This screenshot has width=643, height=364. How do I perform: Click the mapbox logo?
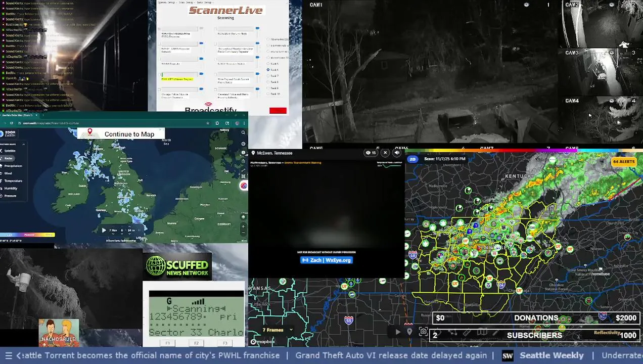click(x=263, y=342)
